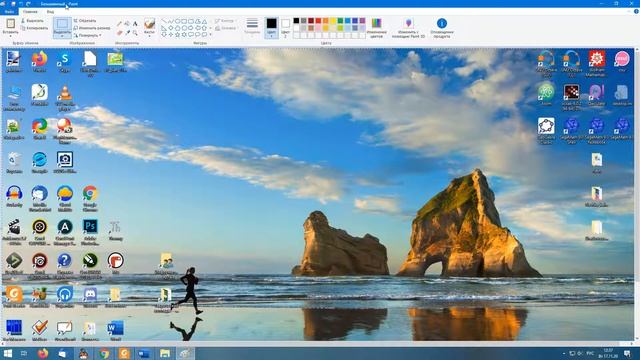Select the Color picker eyedropper tool

127,32
